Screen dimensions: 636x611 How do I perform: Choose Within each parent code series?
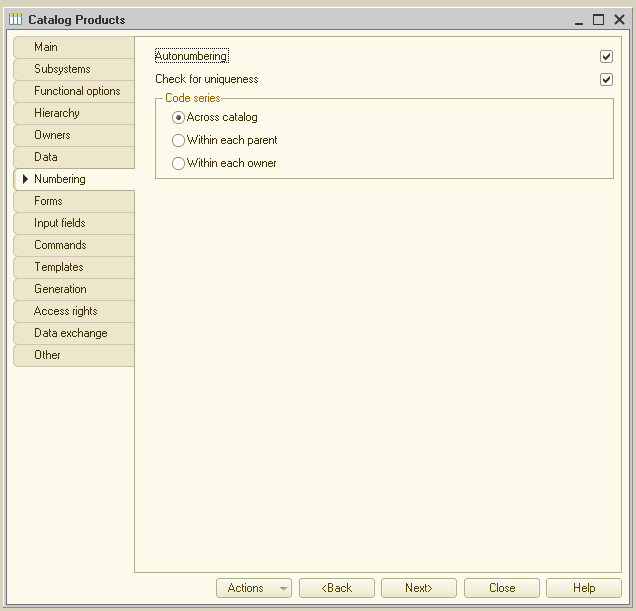click(179, 141)
